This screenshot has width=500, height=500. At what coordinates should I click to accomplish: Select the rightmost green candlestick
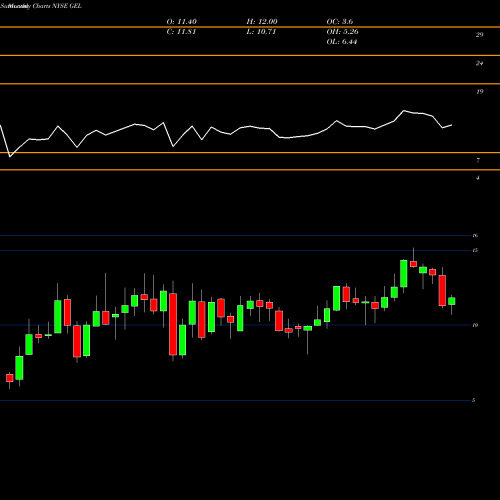point(452,301)
